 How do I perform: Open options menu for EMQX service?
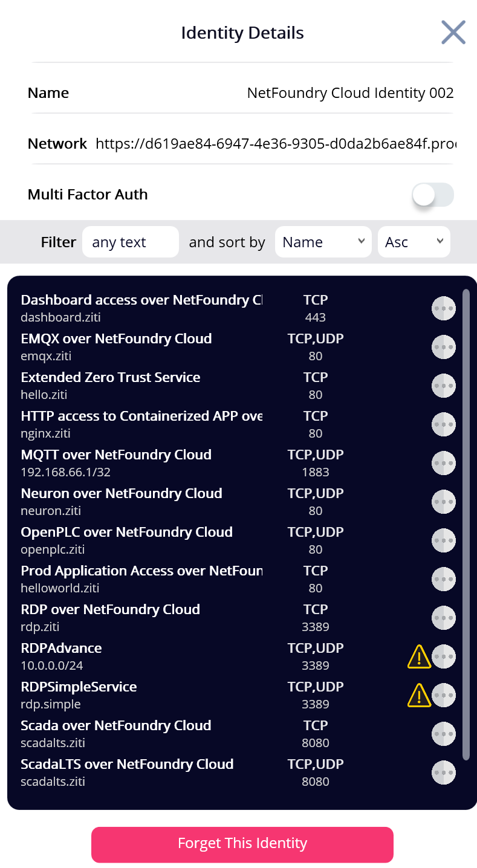[x=444, y=347]
